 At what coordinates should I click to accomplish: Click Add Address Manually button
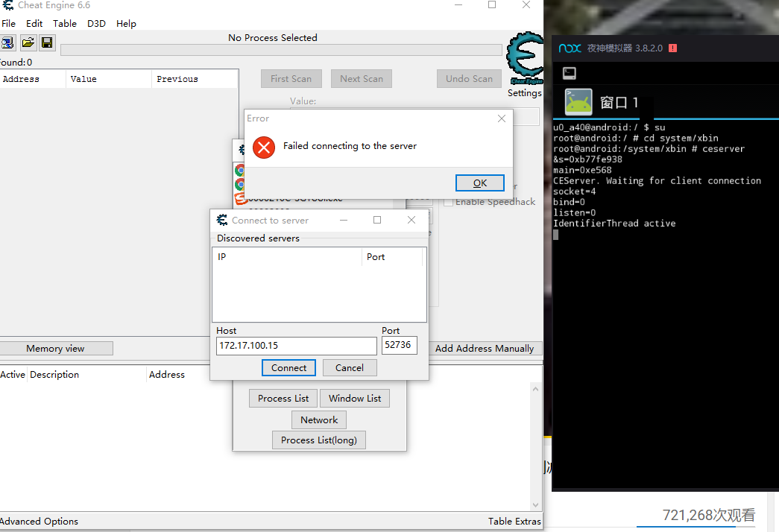tap(485, 348)
